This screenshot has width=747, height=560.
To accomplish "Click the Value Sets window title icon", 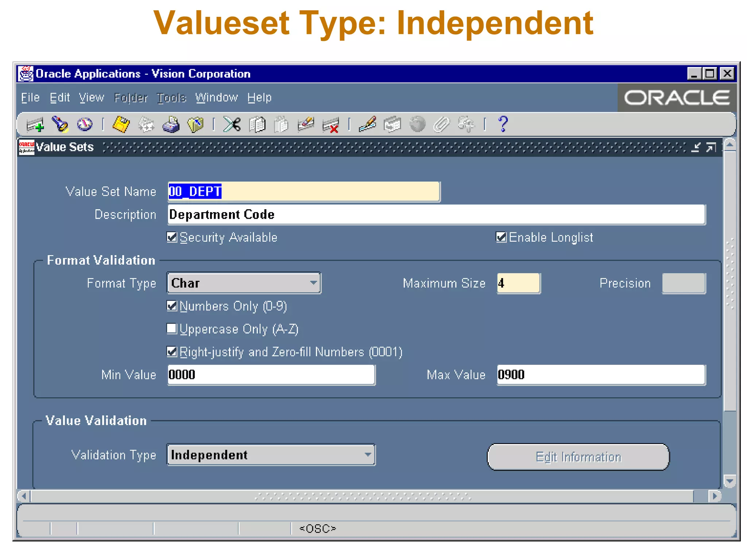I will pyautogui.click(x=26, y=147).
